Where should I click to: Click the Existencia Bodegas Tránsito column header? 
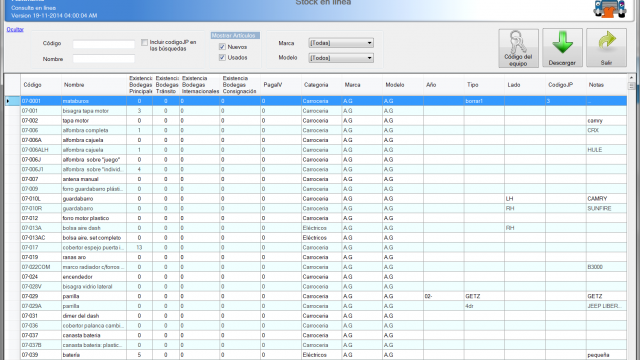[x=166, y=85]
